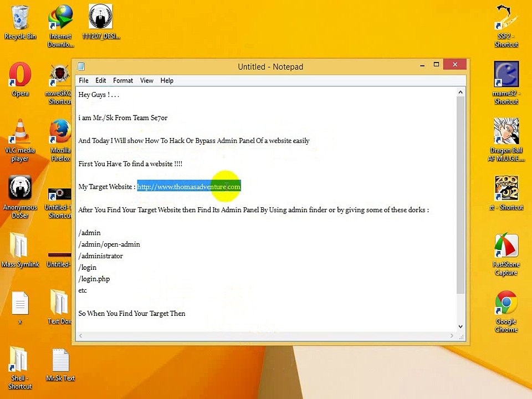Screen dimensions: 532x399
Task: Click the vertical scrollbar up arrow
Action: pos(461,92)
